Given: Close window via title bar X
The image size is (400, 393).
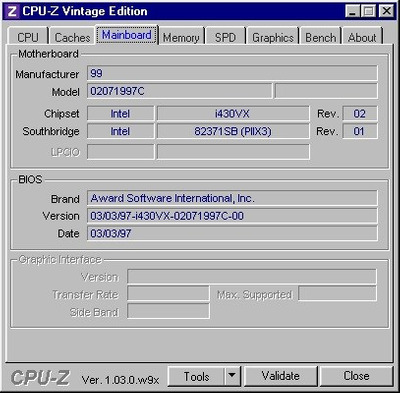Looking at the screenshot, I should (x=387, y=11).
